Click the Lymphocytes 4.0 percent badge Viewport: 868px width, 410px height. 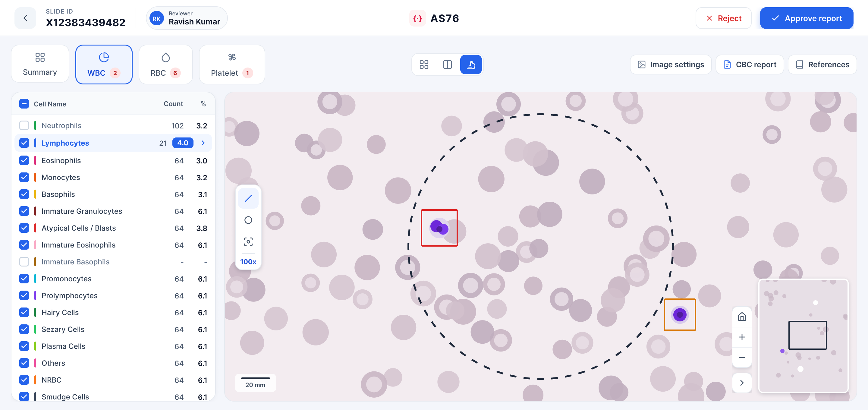coord(183,143)
